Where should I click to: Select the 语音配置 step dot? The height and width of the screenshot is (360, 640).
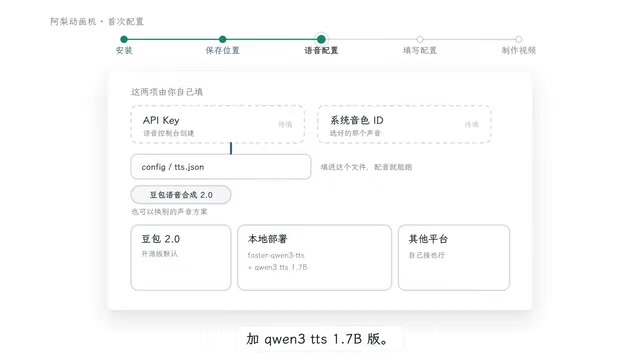pos(321,39)
